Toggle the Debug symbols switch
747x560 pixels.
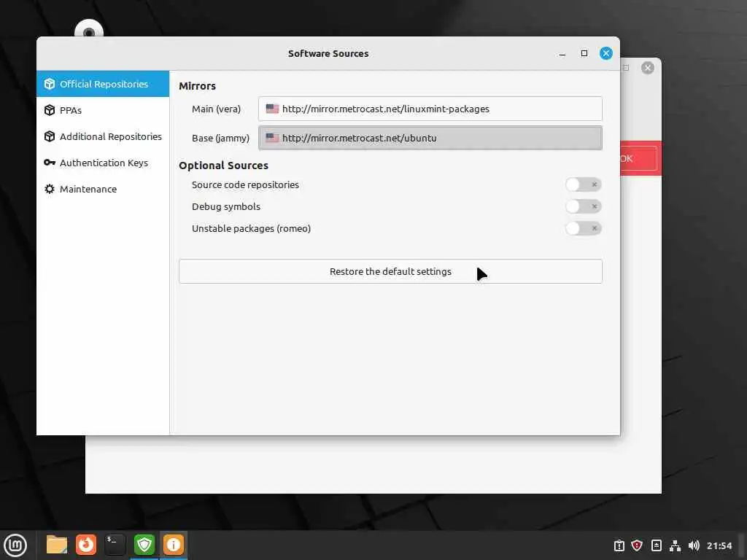(x=583, y=206)
